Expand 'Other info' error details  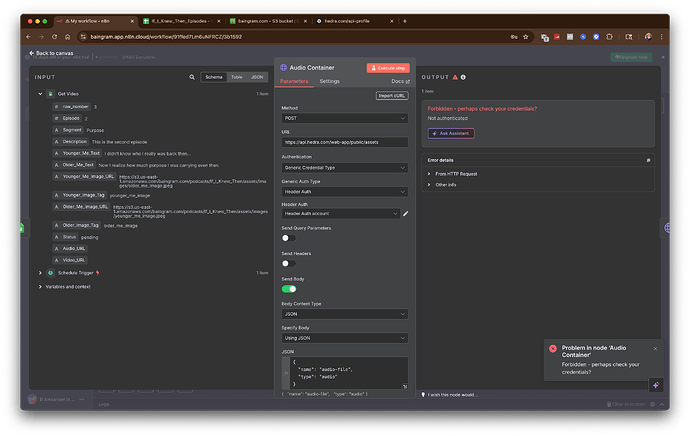[x=429, y=185]
